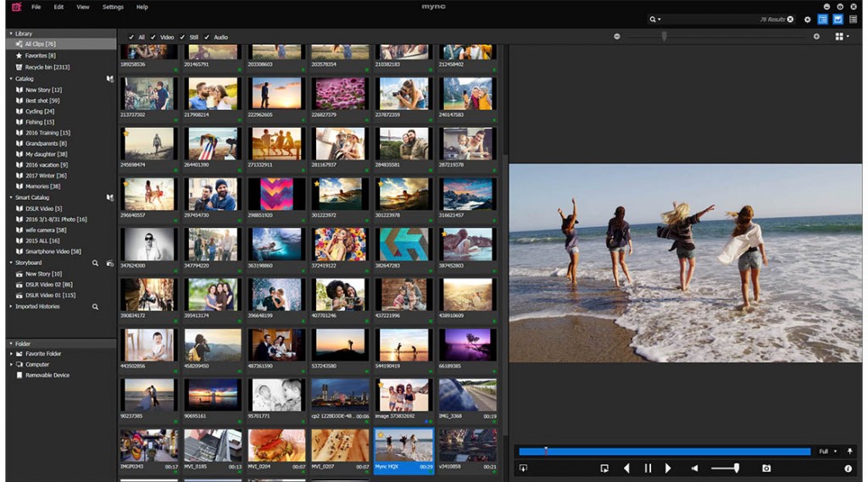Open the settings gear icon beside search
The image size is (868, 482).
pyautogui.click(x=807, y=19)
